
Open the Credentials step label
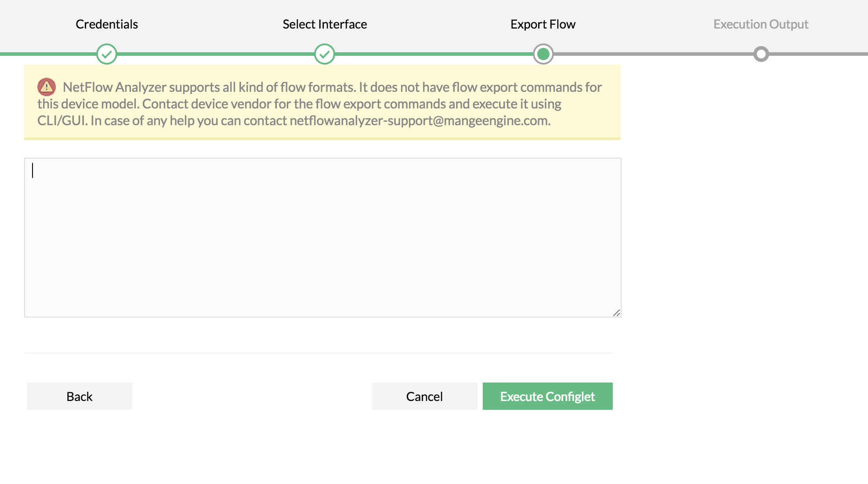pyautogui.click(x=107, y=24)
